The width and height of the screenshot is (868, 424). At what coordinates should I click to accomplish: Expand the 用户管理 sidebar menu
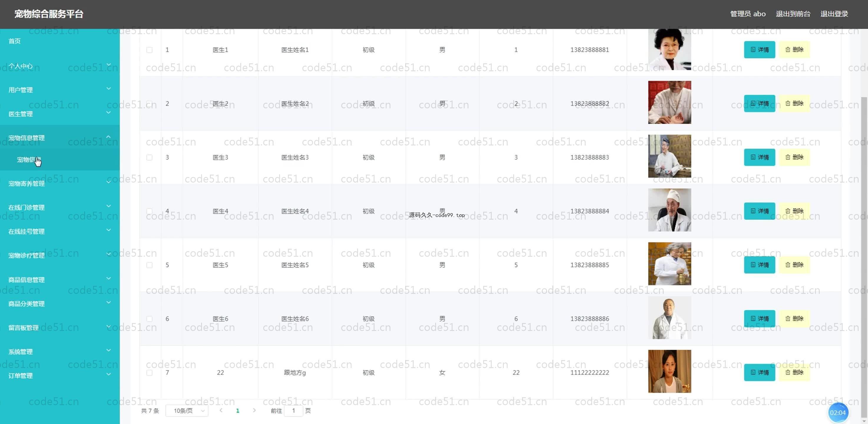coord(60,90)
